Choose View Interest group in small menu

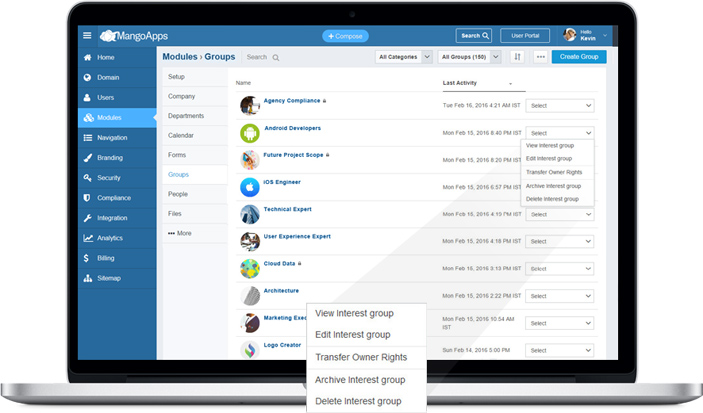pyautogui.click(x=550, y=145)
